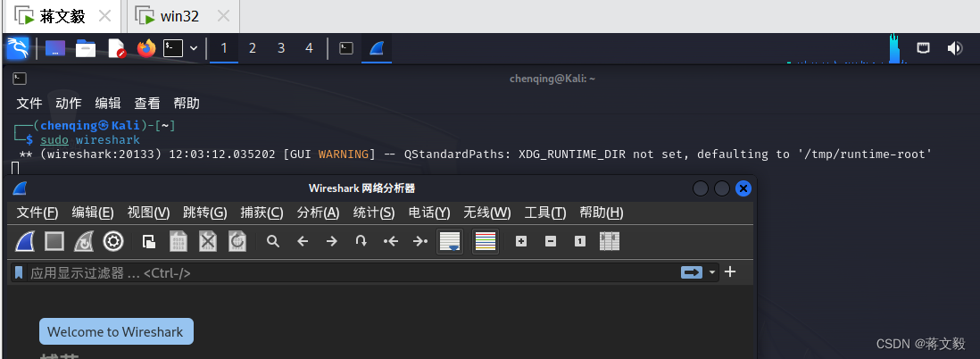The width and height of the screenshot is (980, 359).
Task: Open Wireshark 视图(V) menu
Action: [149, 213]
